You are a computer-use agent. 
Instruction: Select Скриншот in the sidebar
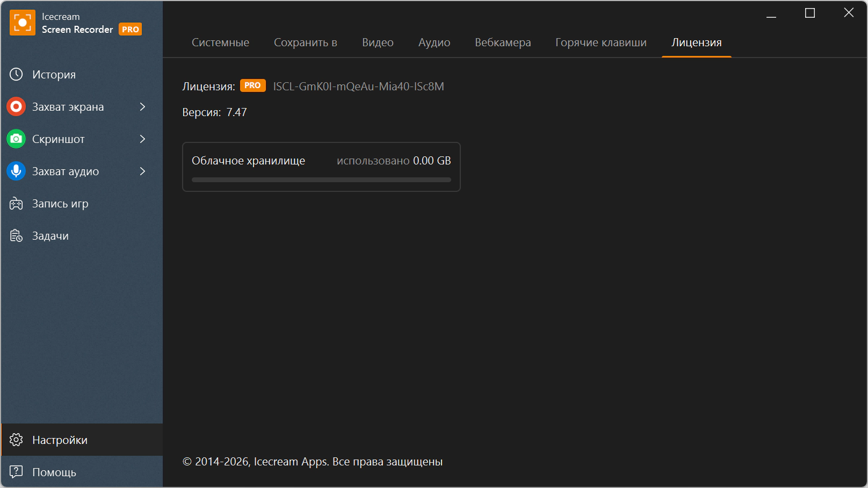click(x=82, y=139)
